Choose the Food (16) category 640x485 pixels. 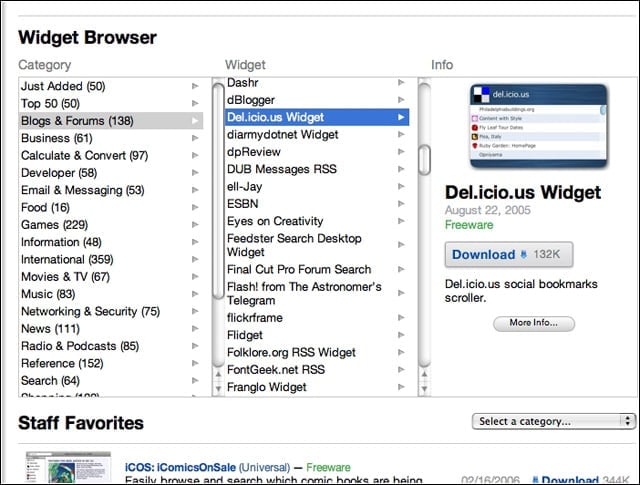click(x=111, y=207)
